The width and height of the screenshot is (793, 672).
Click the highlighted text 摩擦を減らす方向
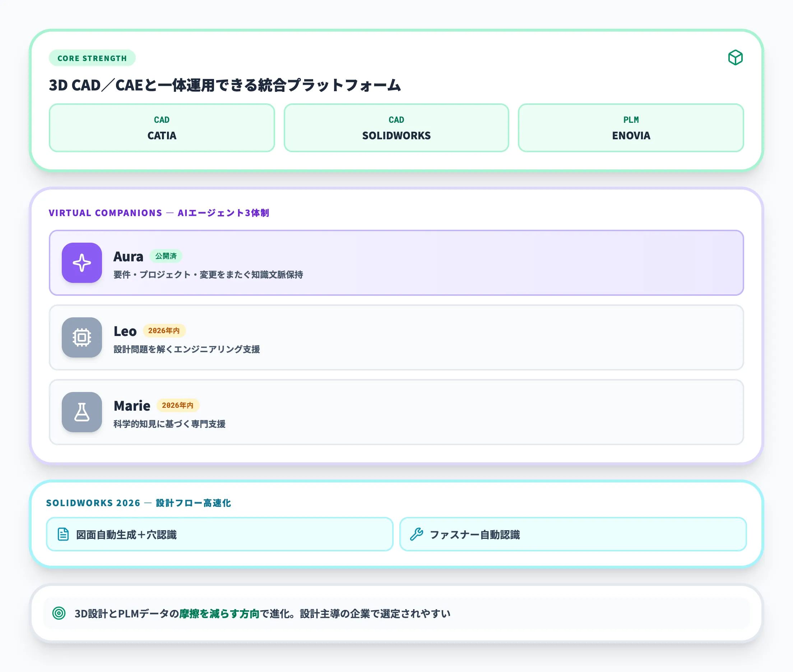click(219, 614)
